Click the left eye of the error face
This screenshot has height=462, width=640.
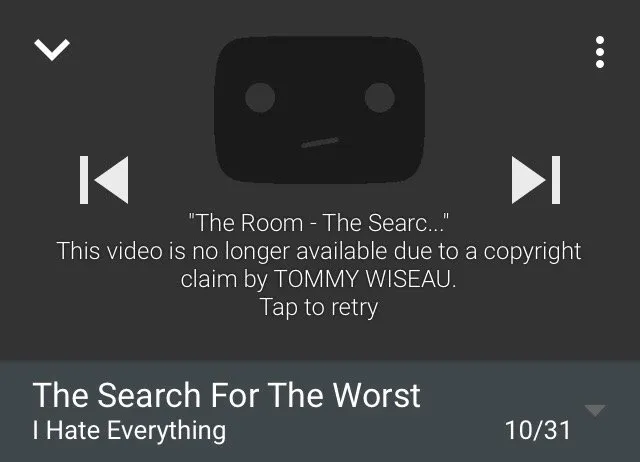click(x=260, y=98)
